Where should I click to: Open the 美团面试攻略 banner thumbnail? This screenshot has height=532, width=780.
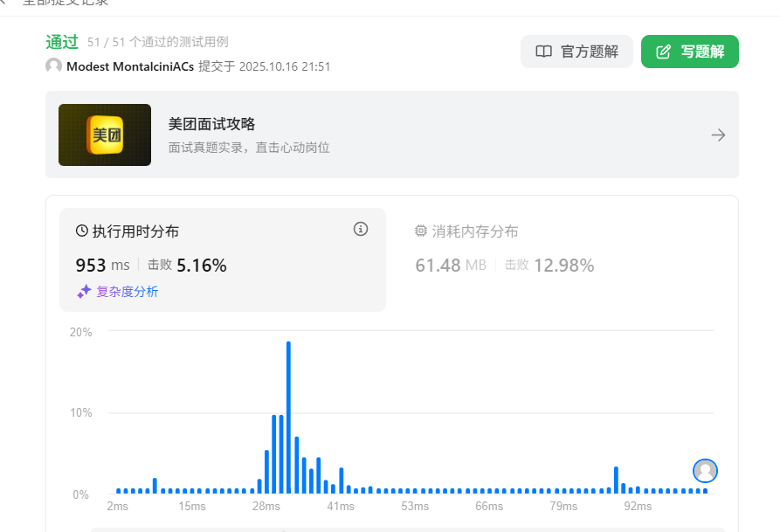(105, 135)
